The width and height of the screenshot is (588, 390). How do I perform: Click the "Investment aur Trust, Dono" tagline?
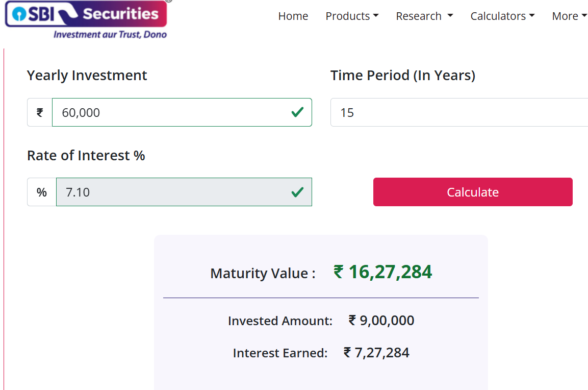point(110,35)
